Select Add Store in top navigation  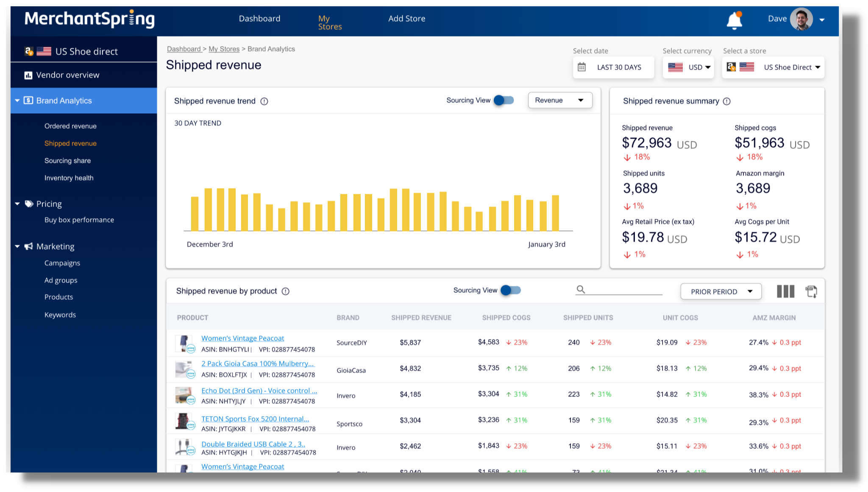(x=406, y=18)
